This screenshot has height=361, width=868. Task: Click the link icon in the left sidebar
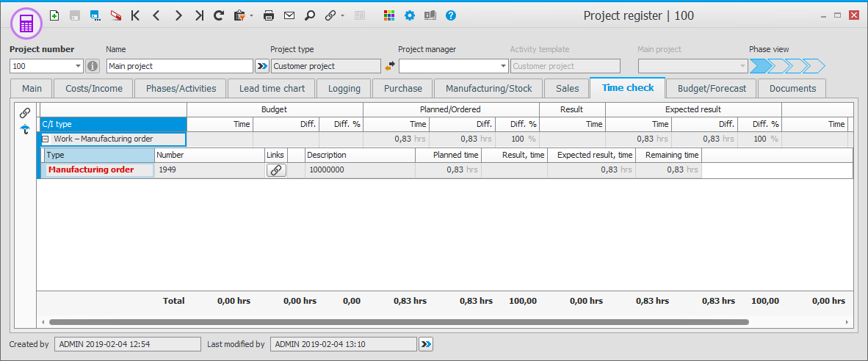pos(25,113)
